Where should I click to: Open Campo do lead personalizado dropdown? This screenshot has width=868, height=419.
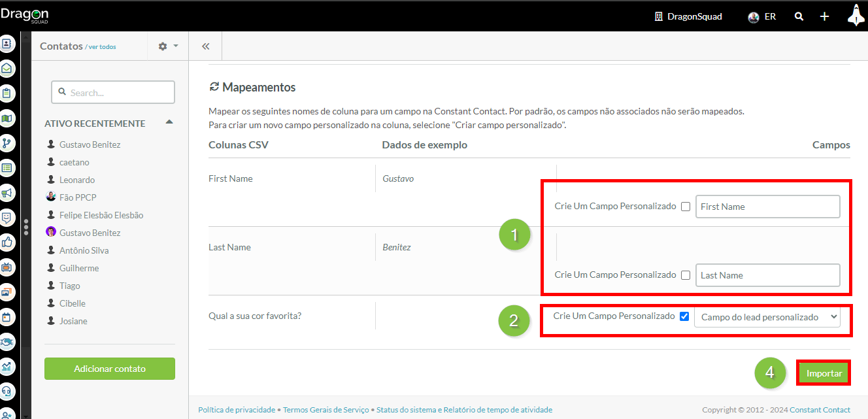click(767, 317)
